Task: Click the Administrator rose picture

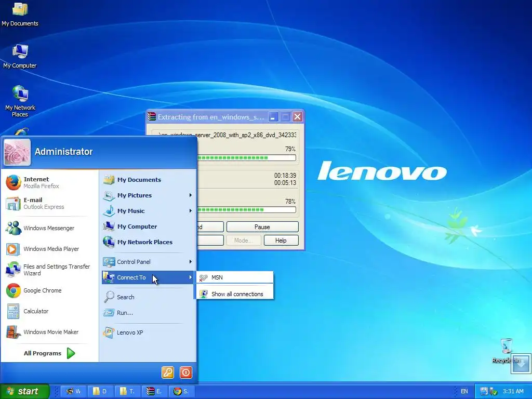Action: [x=17, y=152]
